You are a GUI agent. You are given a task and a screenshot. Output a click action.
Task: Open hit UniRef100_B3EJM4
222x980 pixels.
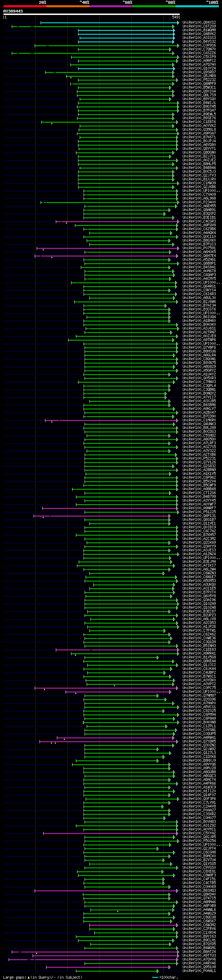199,561
